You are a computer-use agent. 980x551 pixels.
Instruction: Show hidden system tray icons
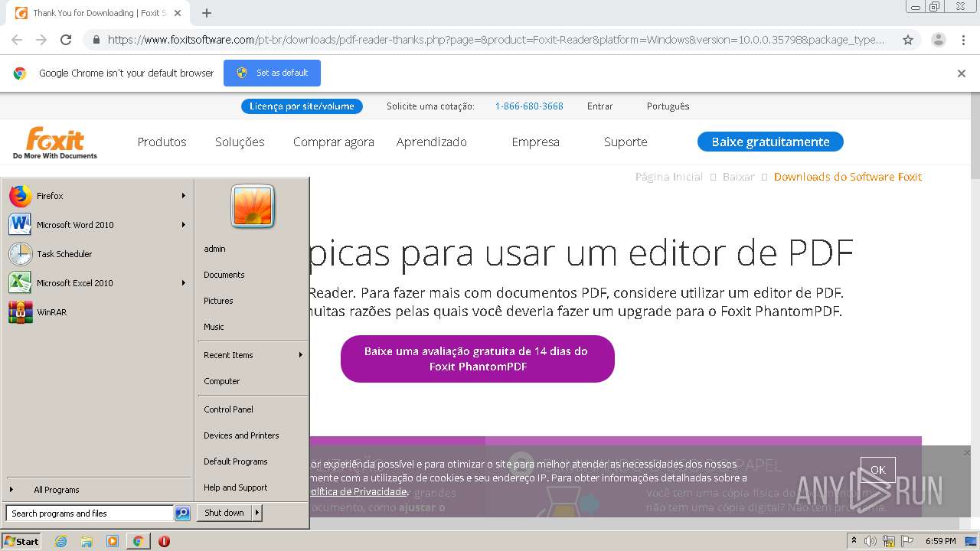854,541
